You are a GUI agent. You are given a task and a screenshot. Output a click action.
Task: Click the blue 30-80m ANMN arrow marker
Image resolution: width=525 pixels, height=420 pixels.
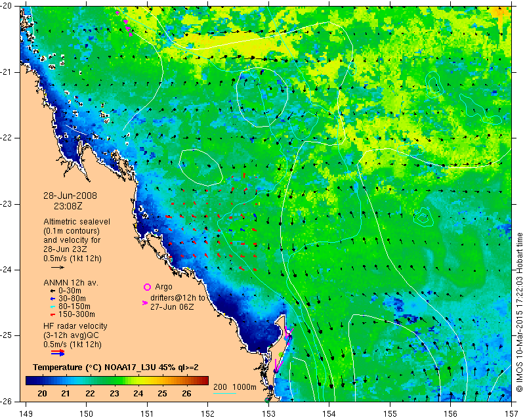point(52,299)
